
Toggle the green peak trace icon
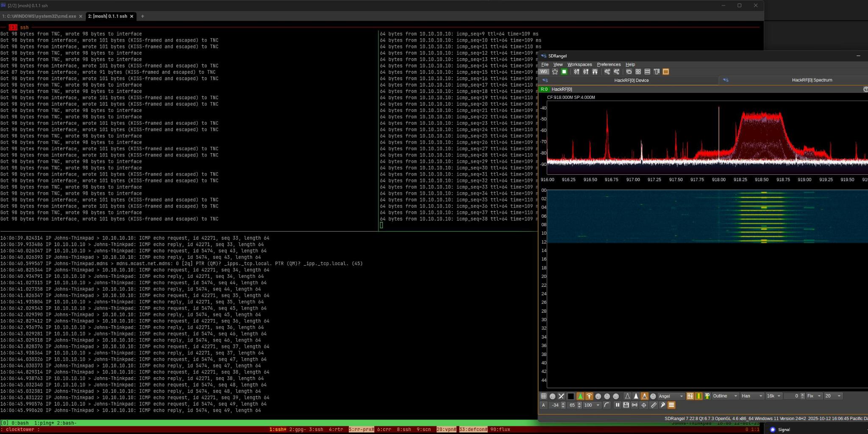(x=580, y=396)
